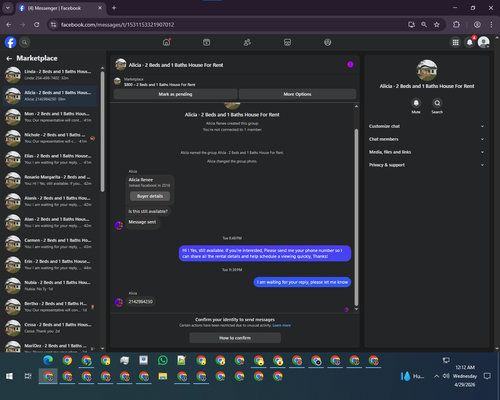Click the purple conversation info icon
Viewport: 500px width, 400px height.
[x=350, y=64]
